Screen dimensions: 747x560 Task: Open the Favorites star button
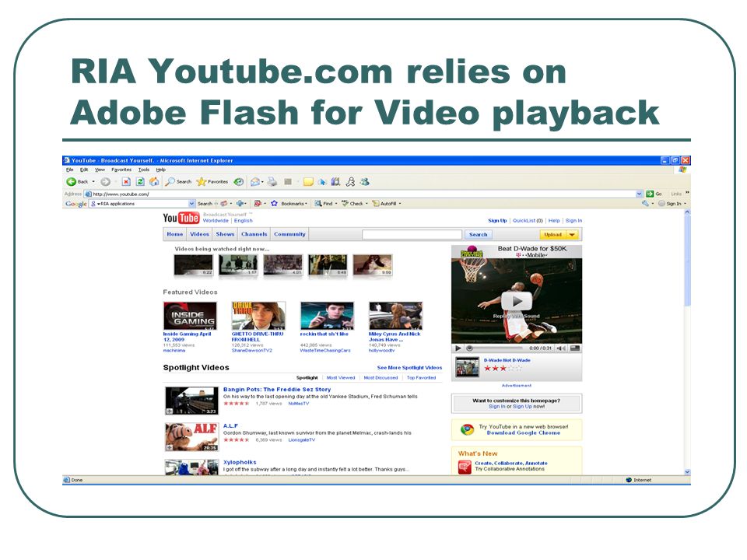click(212, 181)
